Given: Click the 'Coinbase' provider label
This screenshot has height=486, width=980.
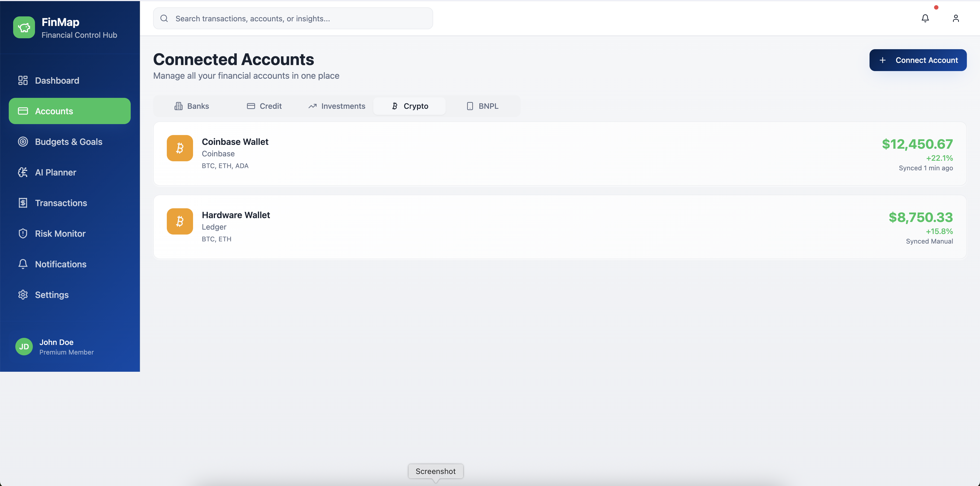Looking at the screenshot, I should (x=218, y=154).
